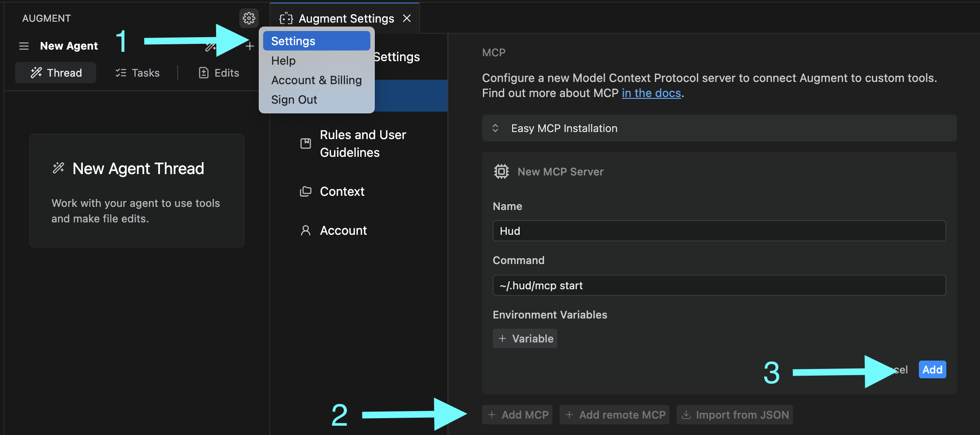The height and width of the screenshot is (435, 980).
Task: Edit the Name field containing Hud
Action: pyautogui.click(x=719, y=231)
